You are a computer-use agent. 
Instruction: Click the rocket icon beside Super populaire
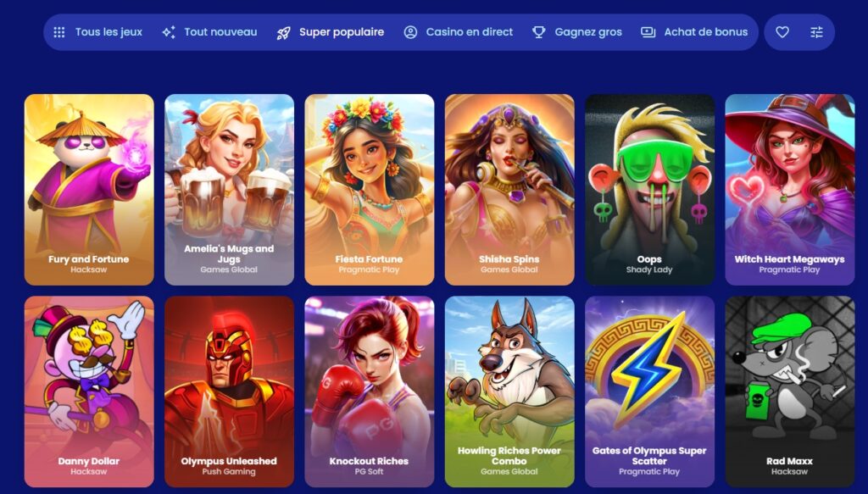pos(283,33)
